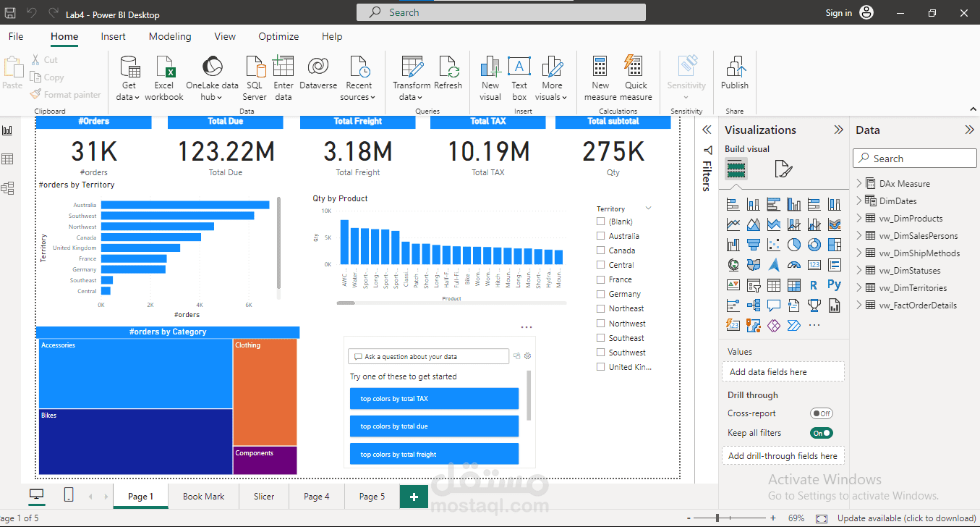Screen dimensions: 980x527
Task: Expand the vw_DimProducts table
Action: (x=860, y=218)
